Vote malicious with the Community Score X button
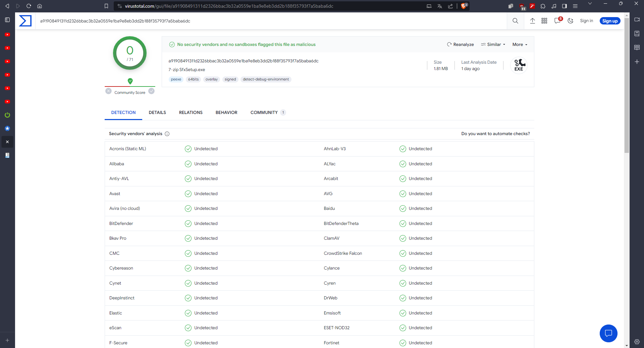This screenshot has height=348, width=644. pos(108,91)
